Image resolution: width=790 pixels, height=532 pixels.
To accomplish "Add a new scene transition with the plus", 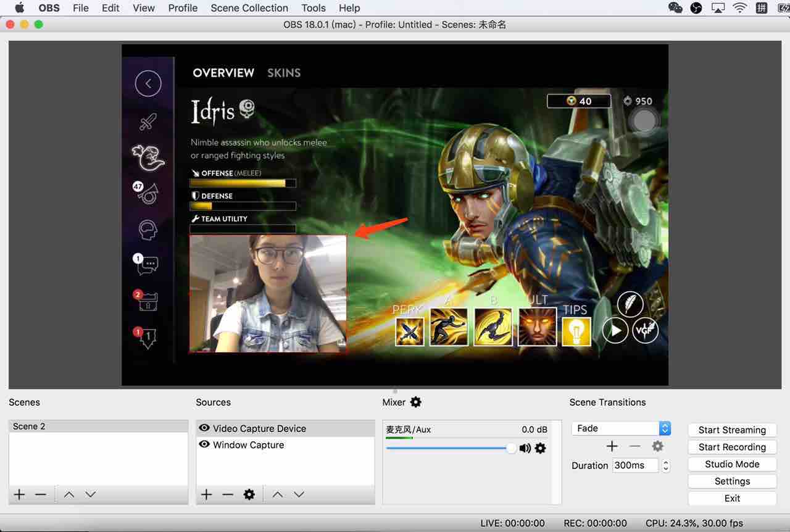I will pyautogui.click(x=612, y=446).
